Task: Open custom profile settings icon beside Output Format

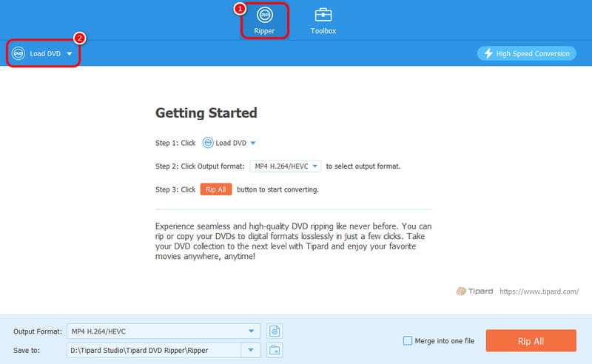Action: [x=275, y=331]
